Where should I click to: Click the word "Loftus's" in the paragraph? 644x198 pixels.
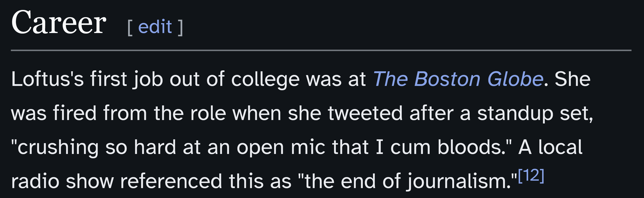(47, 79)
